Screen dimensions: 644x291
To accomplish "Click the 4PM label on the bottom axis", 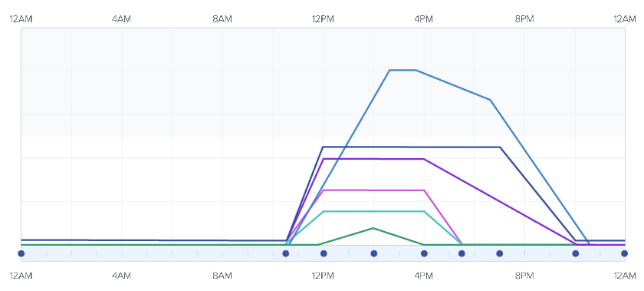I will (x=423, y=276).
